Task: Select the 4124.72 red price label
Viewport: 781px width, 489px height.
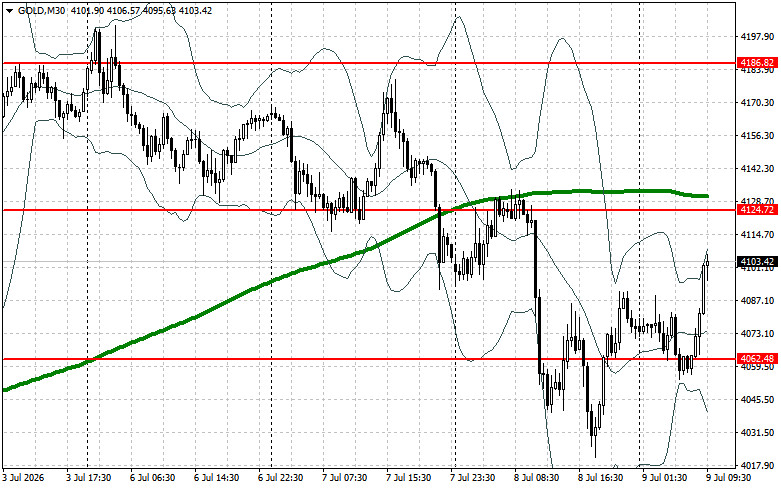Action: 757,210
